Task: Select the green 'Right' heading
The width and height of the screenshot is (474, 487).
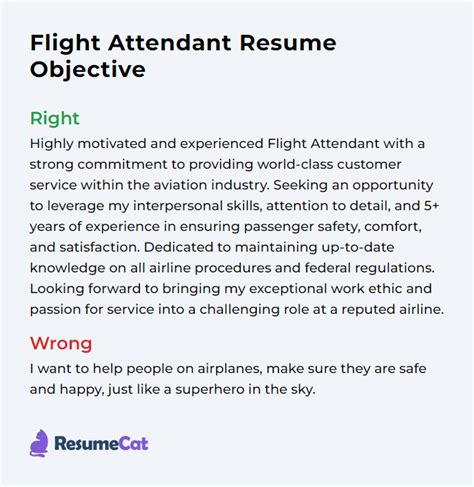Action: pyautogui.click(x=55, y=118)
